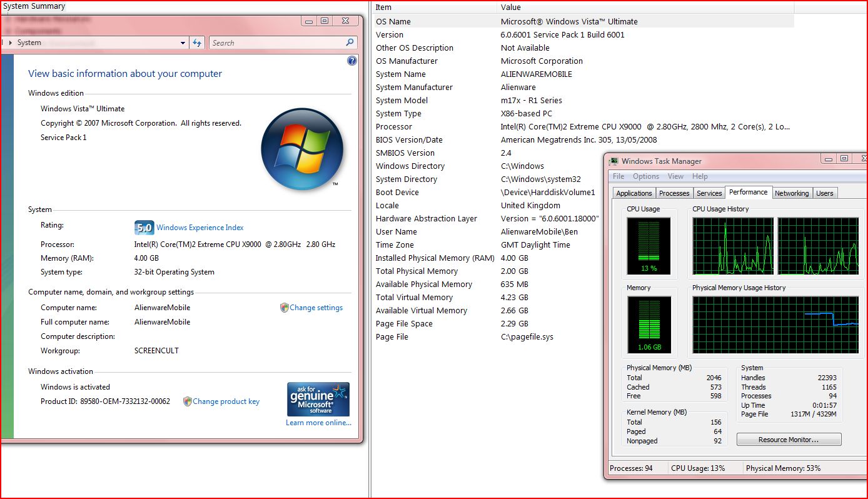The image size is (868, 499).
Task: Open the address bar history dropdown arrow
Action: (x=183, y=43)
